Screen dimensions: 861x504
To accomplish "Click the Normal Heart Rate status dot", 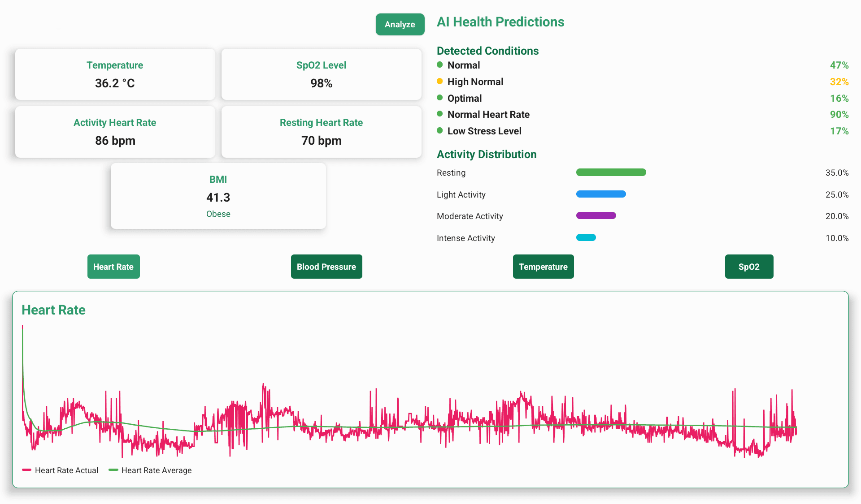I will pyautogui.click(x=439, y=114).
